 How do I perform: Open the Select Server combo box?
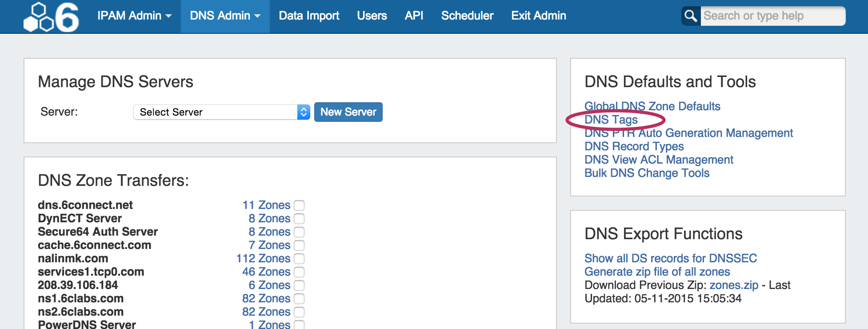click(221, 112)
